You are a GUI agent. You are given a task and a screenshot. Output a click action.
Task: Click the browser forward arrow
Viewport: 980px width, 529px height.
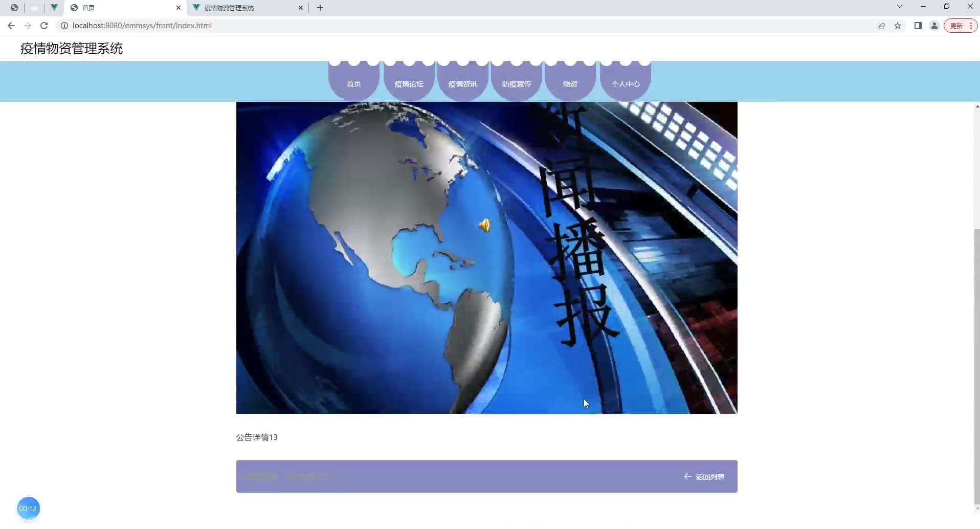28,26
